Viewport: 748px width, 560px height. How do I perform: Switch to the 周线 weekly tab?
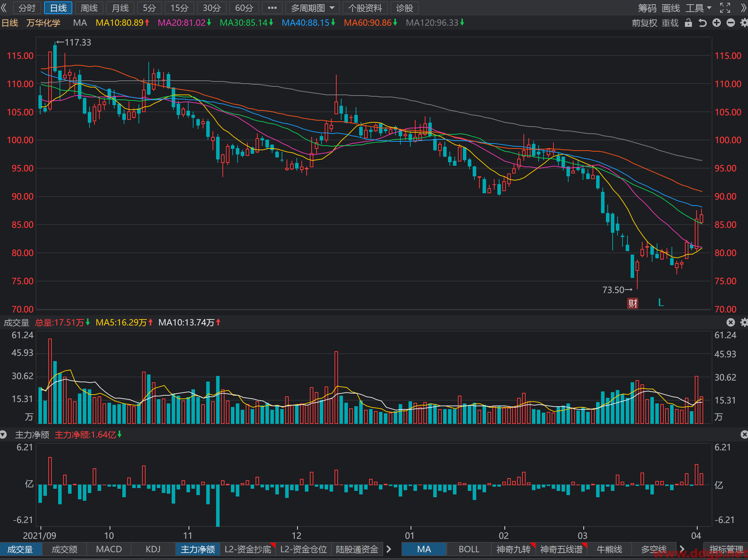89,8
